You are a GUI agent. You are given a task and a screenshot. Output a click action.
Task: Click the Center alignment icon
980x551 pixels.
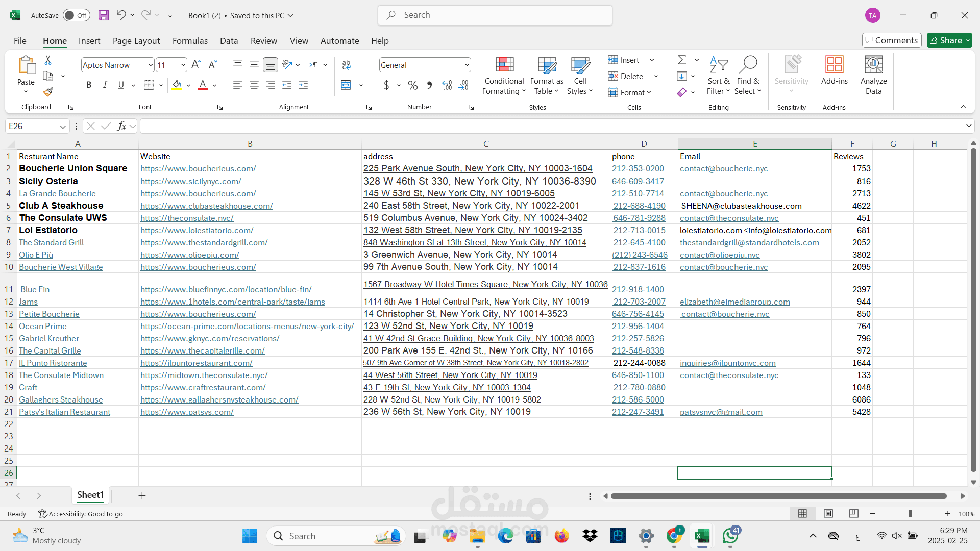pos(254,85)
